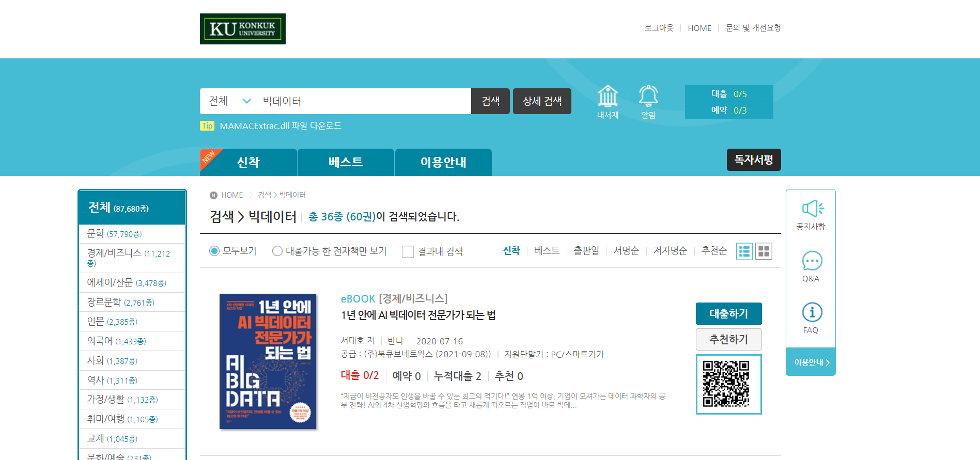Click the AI Big Data book cover
Viewport: 980px width, 460px height.
click(267, 361)
